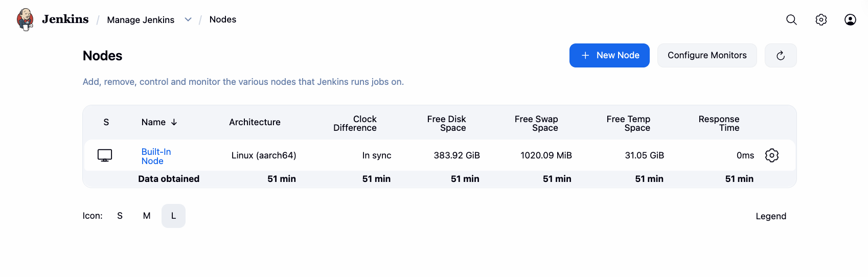Expand the Manage Jenkins breadcrumb chevron
868x277 pixels.
pyautogui.click(x=188, y=19)
